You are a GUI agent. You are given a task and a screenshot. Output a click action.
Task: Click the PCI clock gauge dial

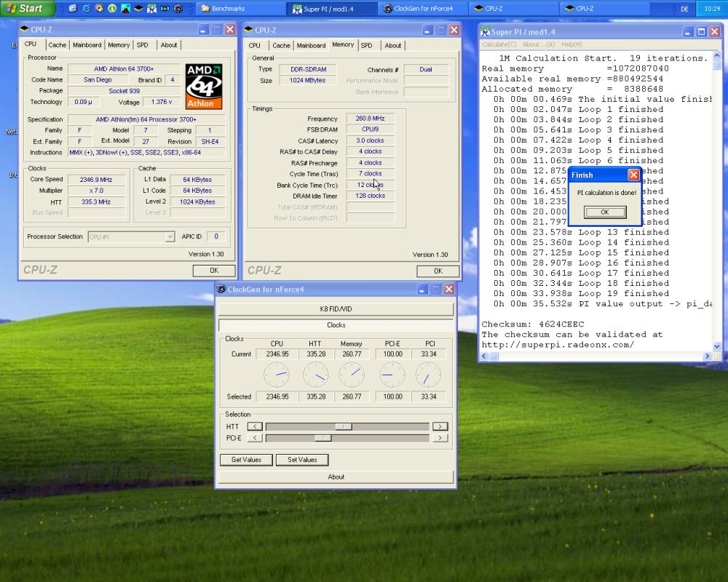tap(429, 375)
